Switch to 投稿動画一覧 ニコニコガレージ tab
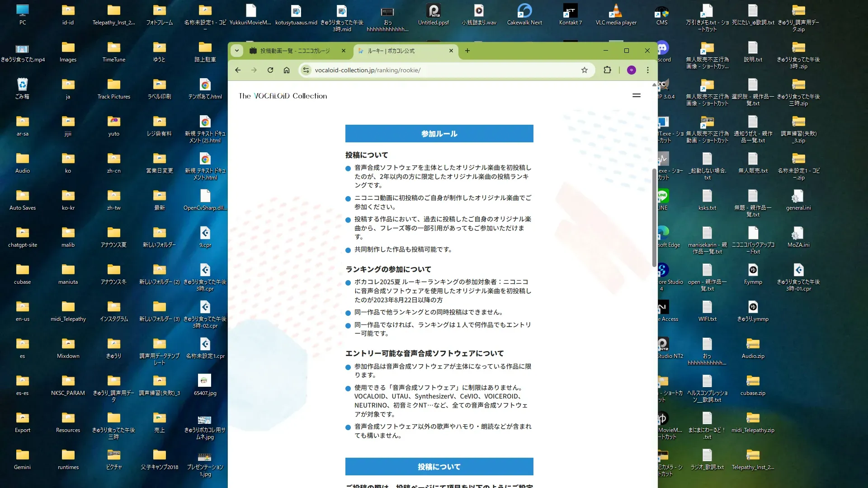 click(295, 51)
